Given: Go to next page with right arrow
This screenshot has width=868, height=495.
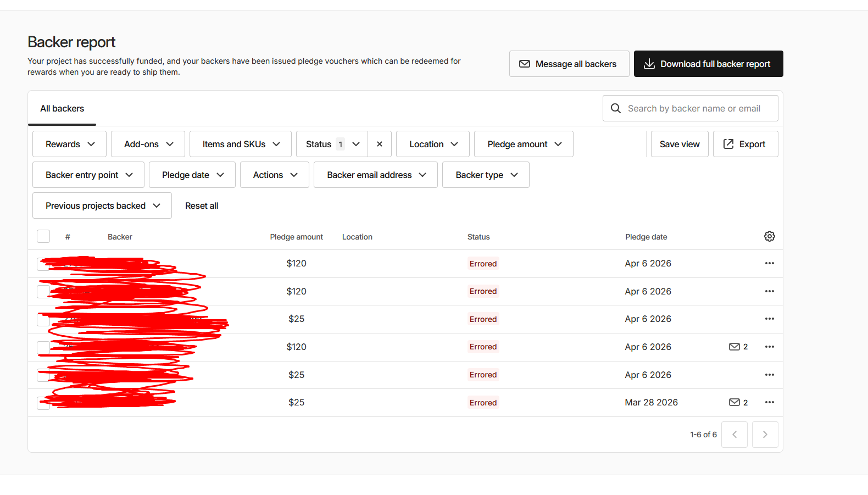Looking at the screenshot, I should tap(765, 435).
